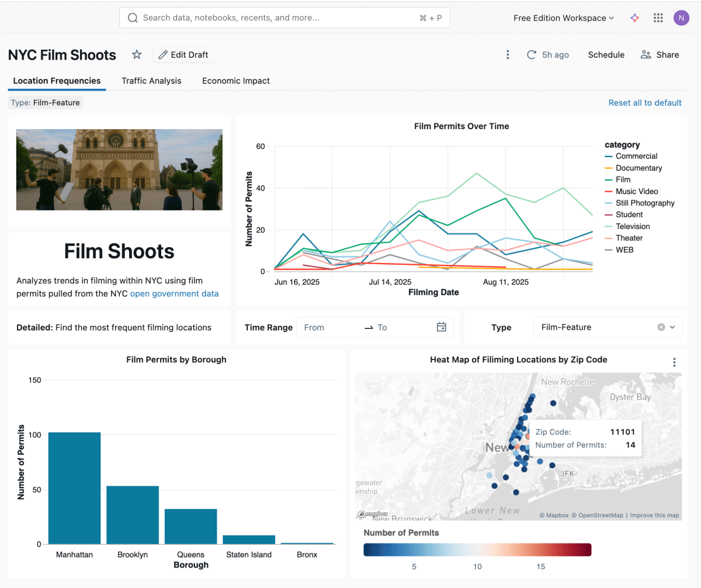Image resolution: width=701 pixels, height=588 pixels.
Task: Toggle the Film legend entry
Action: (x=617, y=179)
